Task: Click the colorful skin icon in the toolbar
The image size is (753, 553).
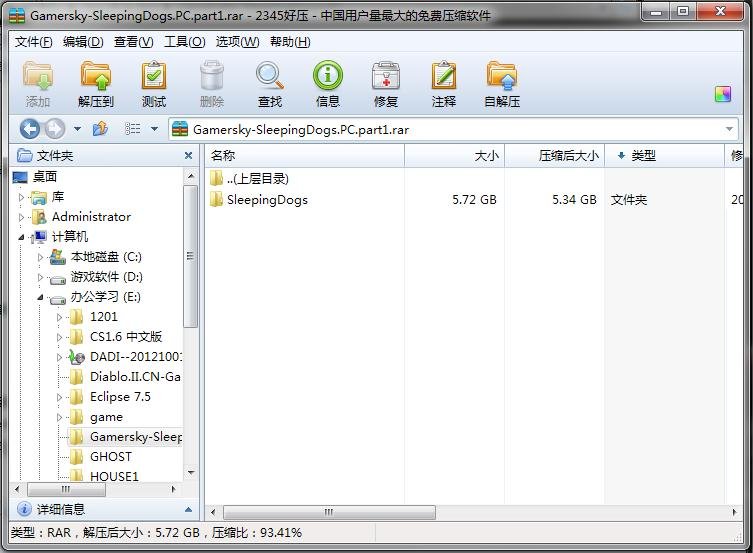Action: (722, 94)
